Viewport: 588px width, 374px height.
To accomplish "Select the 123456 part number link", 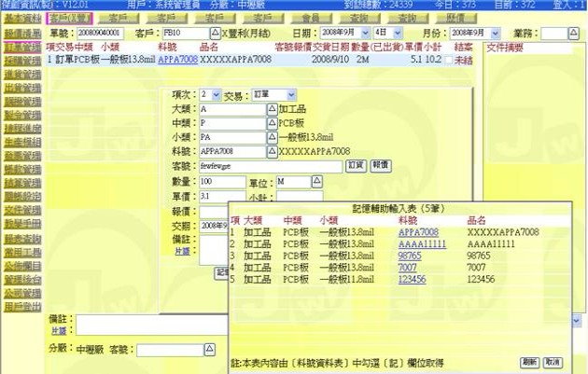I will pos(412,278).
